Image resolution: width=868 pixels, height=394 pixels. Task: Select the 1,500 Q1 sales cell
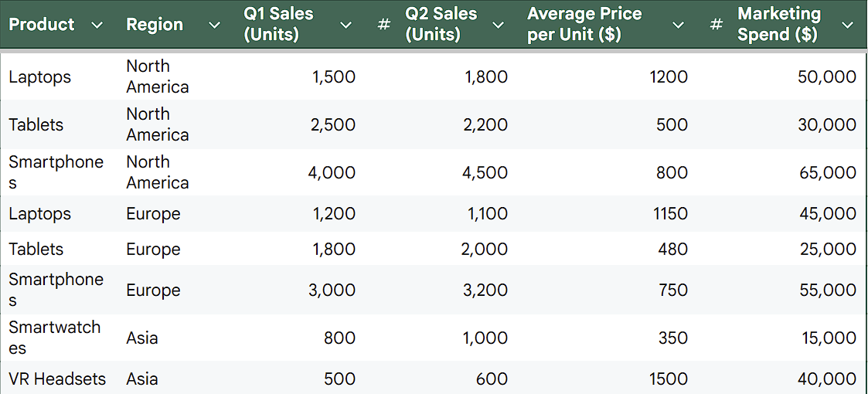(333, 77)
